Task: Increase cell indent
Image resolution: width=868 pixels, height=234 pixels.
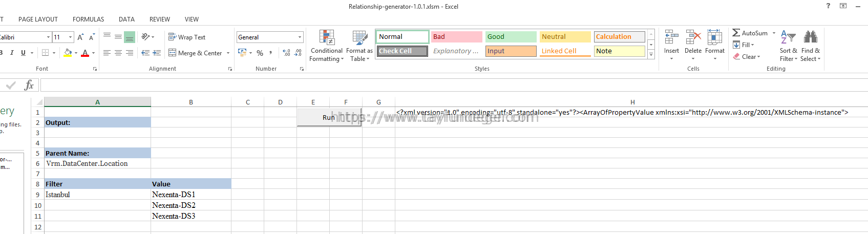Action: (x=157, y=53)
